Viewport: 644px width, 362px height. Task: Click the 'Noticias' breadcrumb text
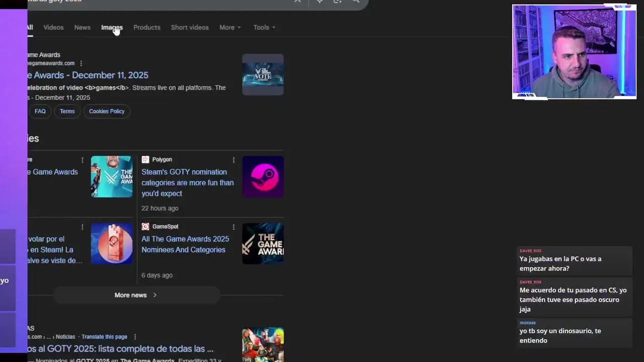65,337
